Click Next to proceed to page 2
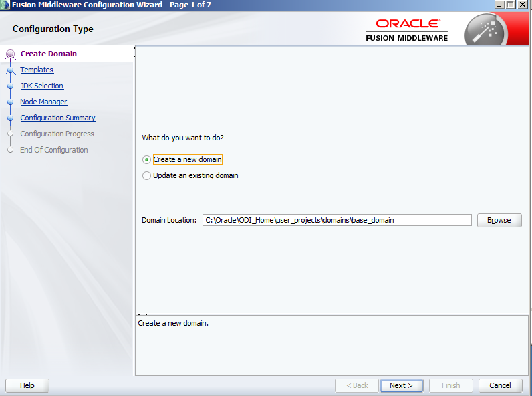Screen dimensions: 532x396 pos(401,385)
